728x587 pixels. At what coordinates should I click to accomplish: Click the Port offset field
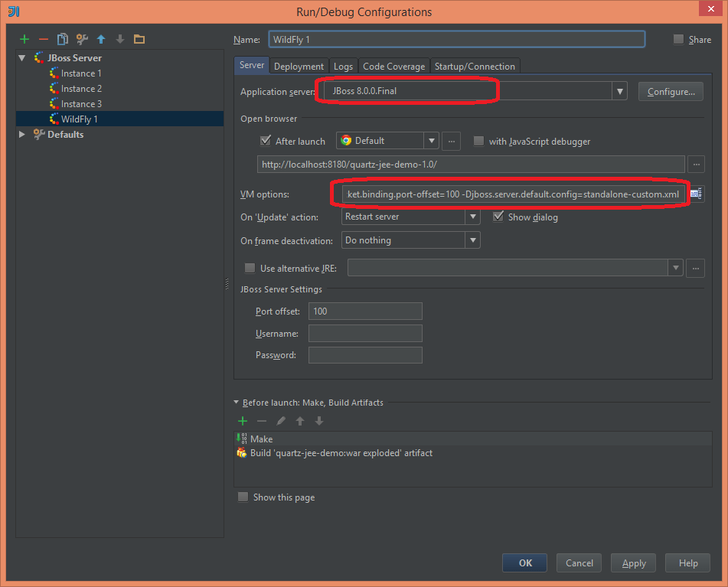[365, 311]
